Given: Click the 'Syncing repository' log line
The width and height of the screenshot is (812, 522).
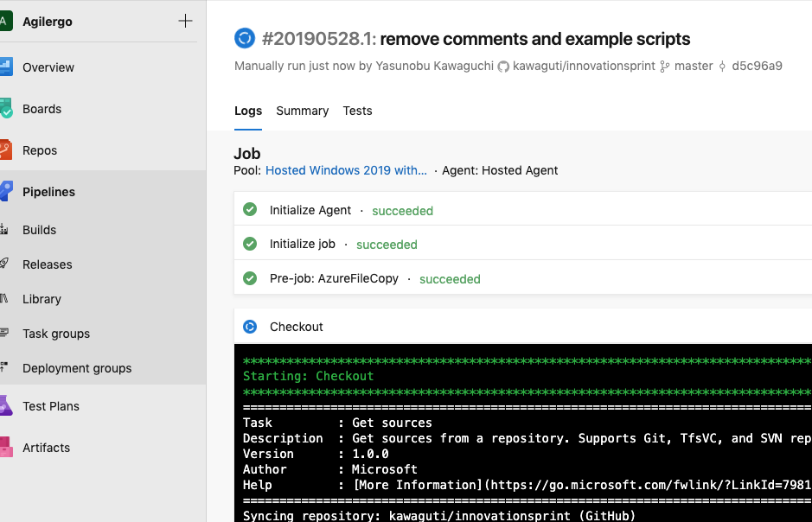Looking at the screenshot, I should [x=439, y=516].
